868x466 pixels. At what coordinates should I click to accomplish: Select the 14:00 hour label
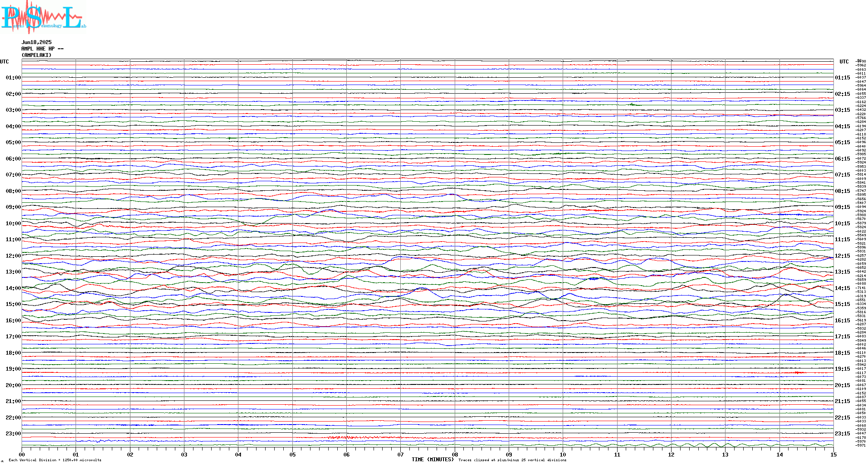(13, 288)
